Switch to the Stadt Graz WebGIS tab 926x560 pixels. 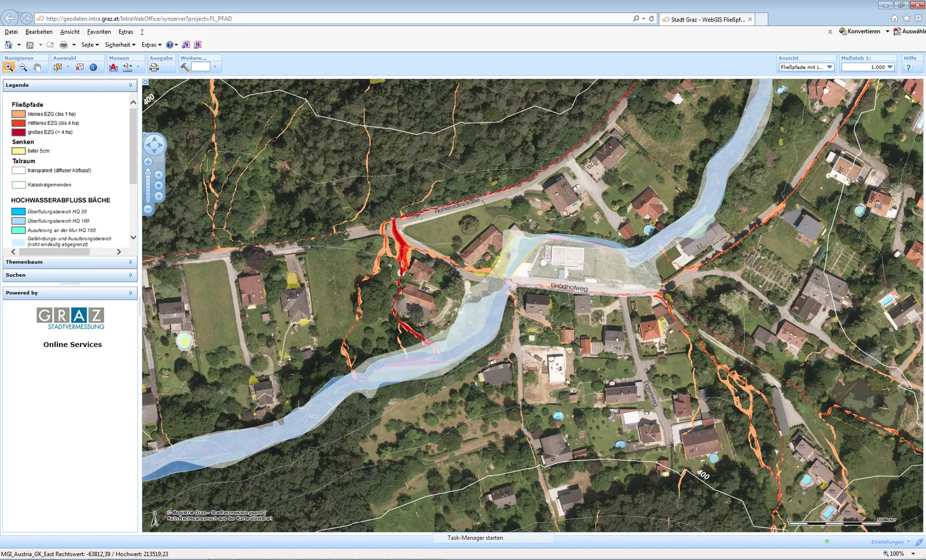pos(707,19)
